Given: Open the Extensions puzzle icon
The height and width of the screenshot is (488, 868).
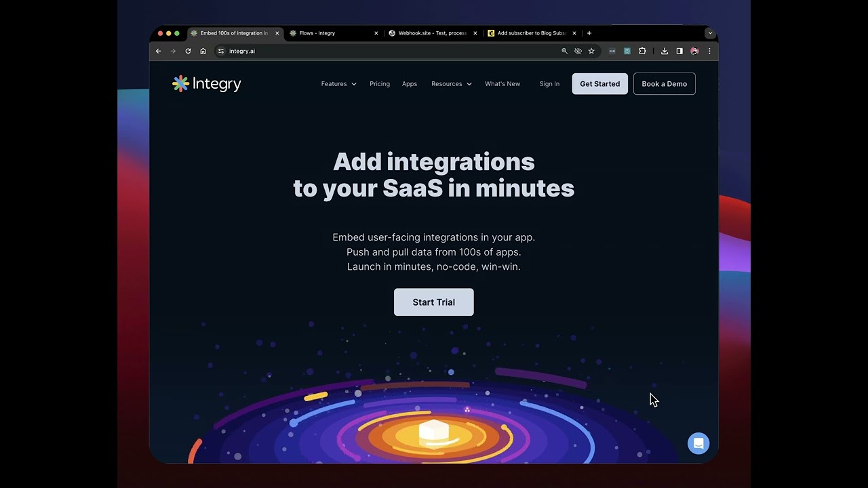Looking at the screenshot, I should 642,51.
